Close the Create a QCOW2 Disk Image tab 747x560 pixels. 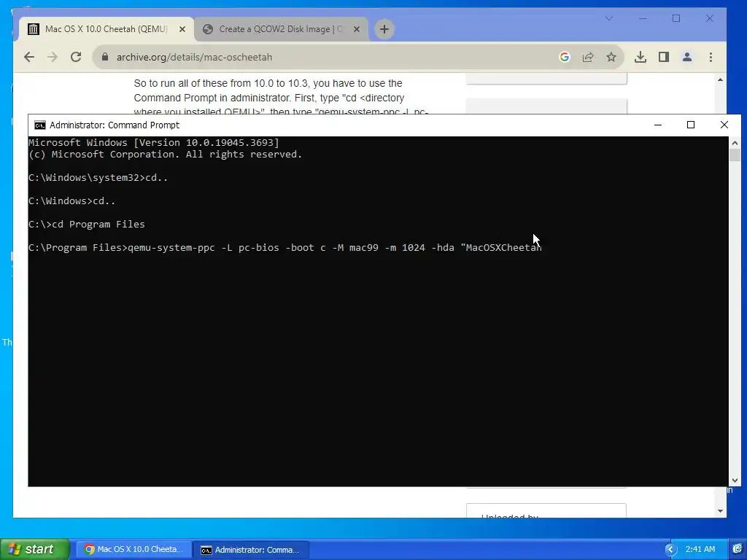tap(356, 29)
